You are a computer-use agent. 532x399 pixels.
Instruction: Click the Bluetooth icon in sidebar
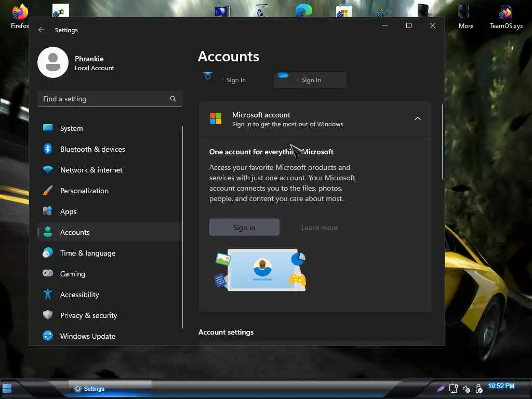(48, 149)
